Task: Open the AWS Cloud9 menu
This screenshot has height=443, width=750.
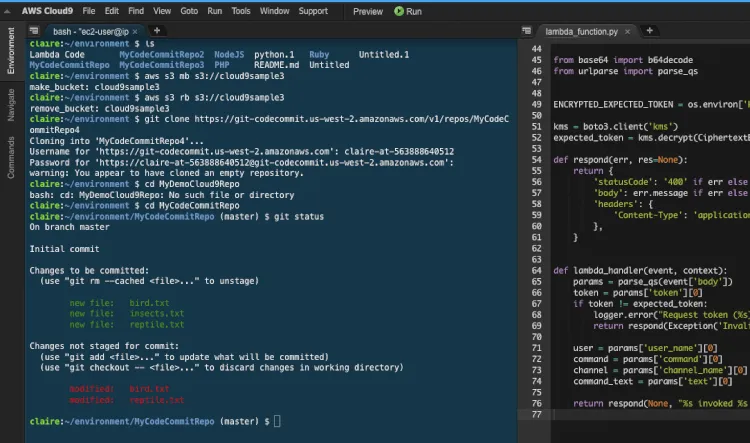Action: pos(47,11)
